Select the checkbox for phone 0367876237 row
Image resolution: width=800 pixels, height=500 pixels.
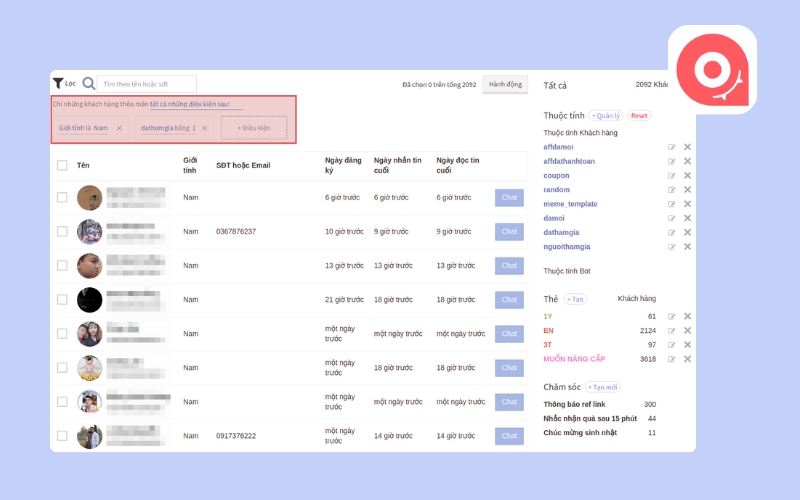[62, 232]
